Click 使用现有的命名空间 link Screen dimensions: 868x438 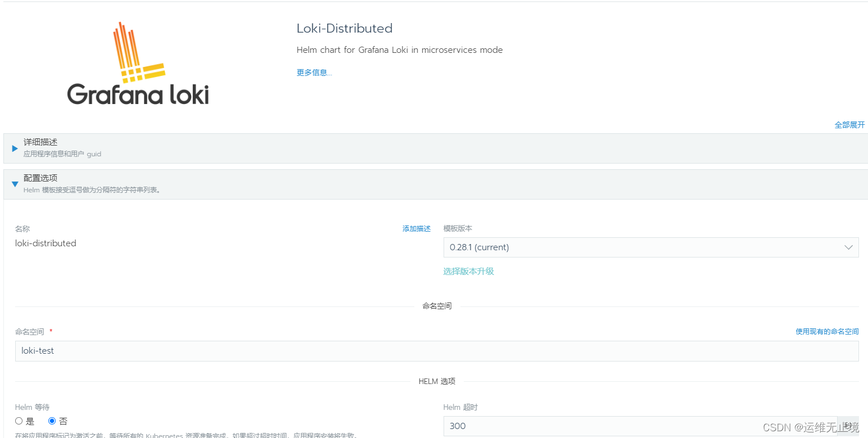827,331
